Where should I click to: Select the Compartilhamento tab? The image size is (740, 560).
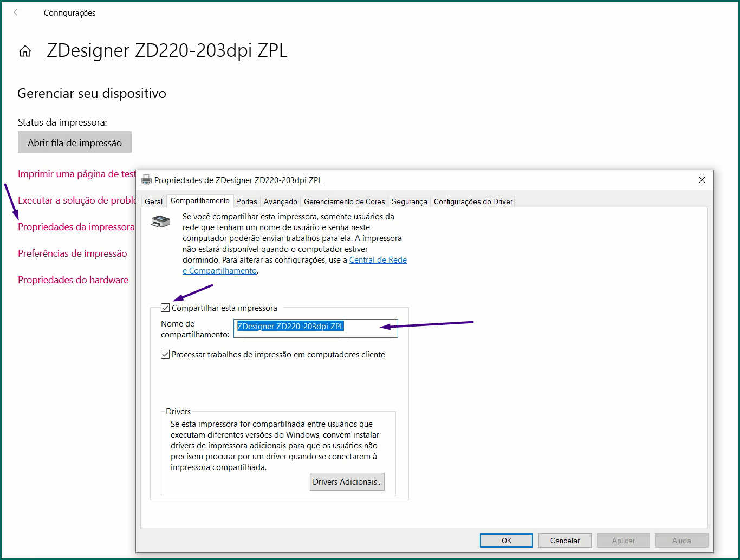[200, 200]
